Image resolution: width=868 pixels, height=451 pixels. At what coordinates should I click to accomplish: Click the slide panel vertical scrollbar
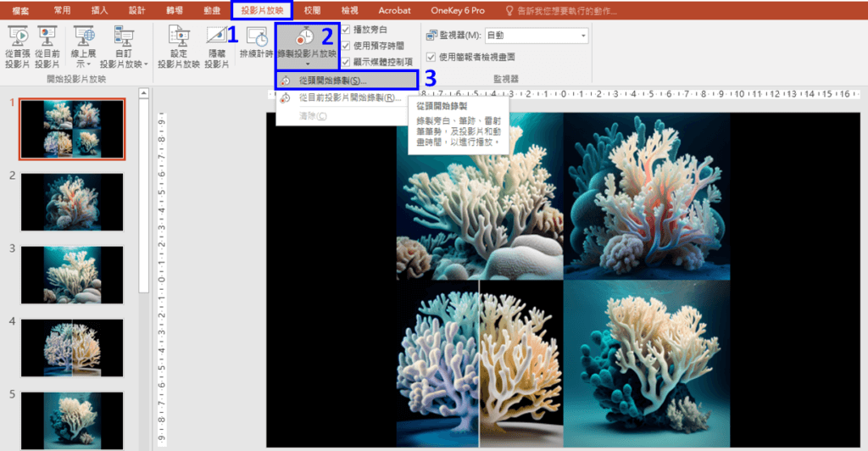pos(143,254)
